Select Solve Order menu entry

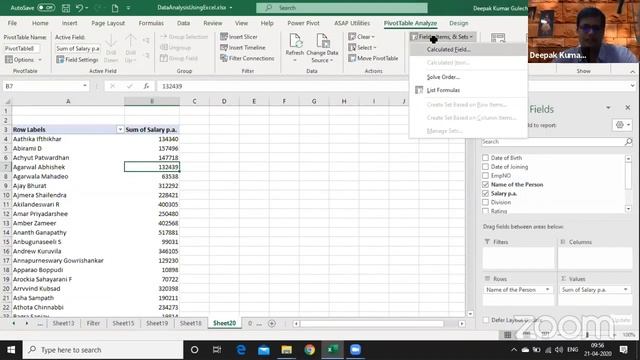pos(443,77)
